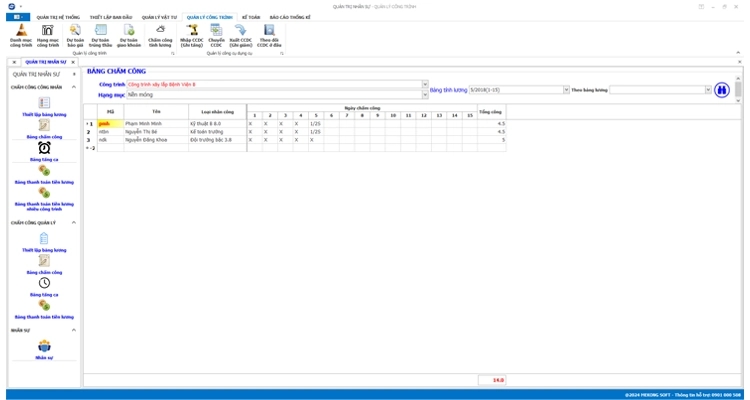Open the Quản lý vật tư tab

pos(160,17)
